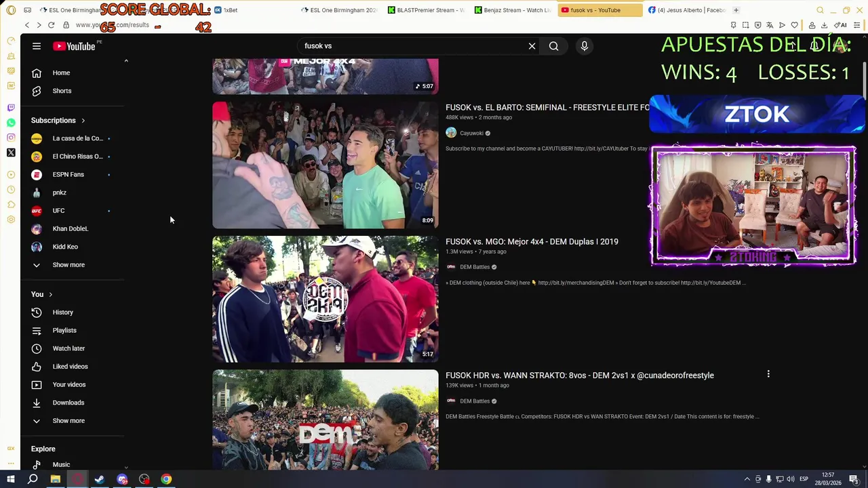
Task: Open Steam from taskbar
Action: coord(100,479)
